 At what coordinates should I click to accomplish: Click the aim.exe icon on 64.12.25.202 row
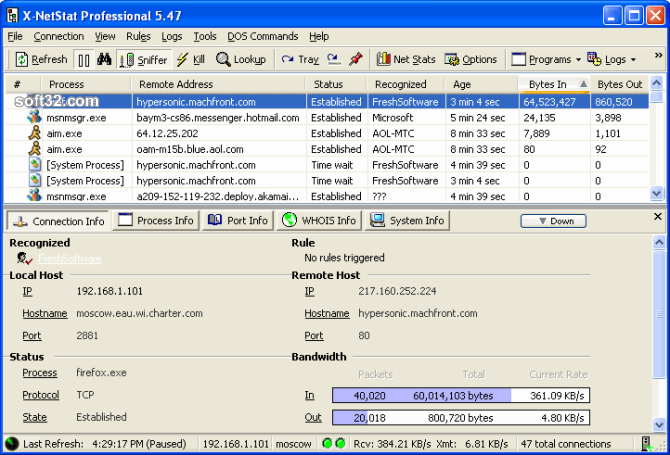(35, 133)
